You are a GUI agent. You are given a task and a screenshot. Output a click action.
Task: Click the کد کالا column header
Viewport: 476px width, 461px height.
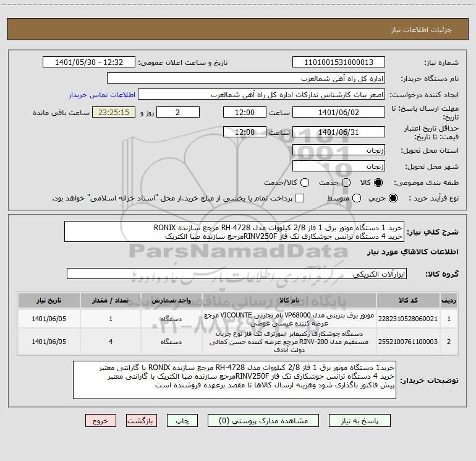[x=408, y=300]
